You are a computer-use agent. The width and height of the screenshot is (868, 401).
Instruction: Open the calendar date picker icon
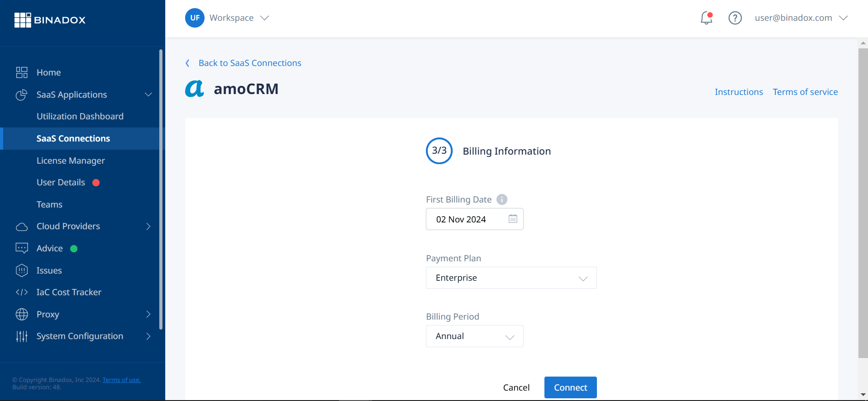tap(513, 219)
